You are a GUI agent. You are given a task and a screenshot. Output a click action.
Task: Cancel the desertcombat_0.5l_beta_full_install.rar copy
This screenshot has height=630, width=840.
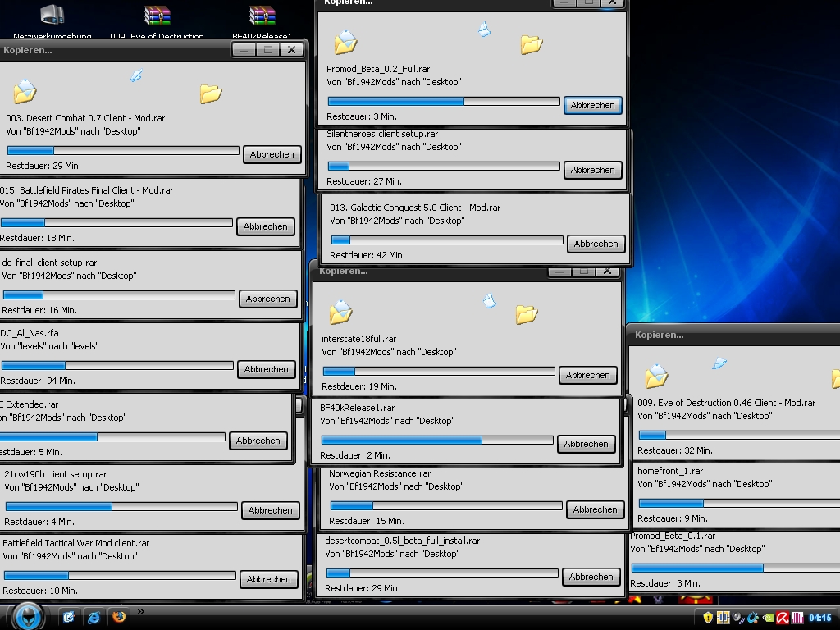591,577
